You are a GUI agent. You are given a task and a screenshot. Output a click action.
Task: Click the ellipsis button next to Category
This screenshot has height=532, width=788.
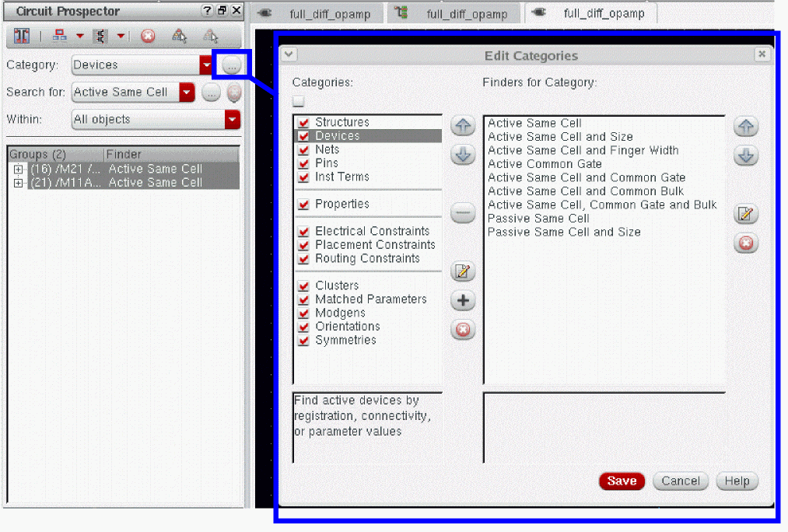coord(231,65)
